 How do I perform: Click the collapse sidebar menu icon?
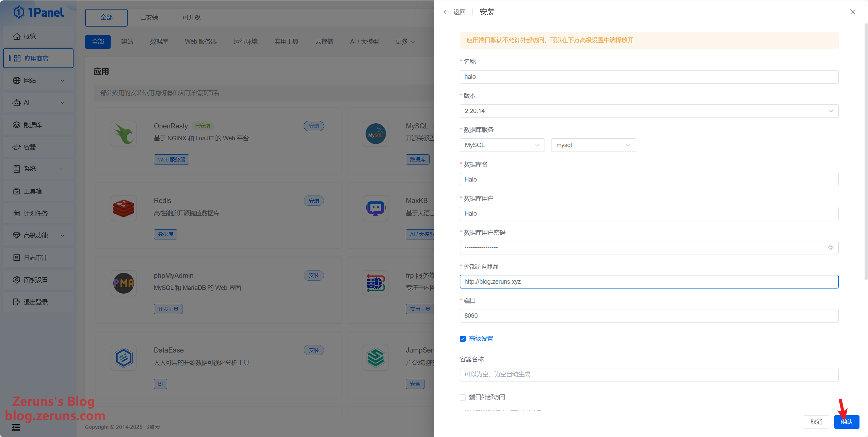click(x=16, y=427)
